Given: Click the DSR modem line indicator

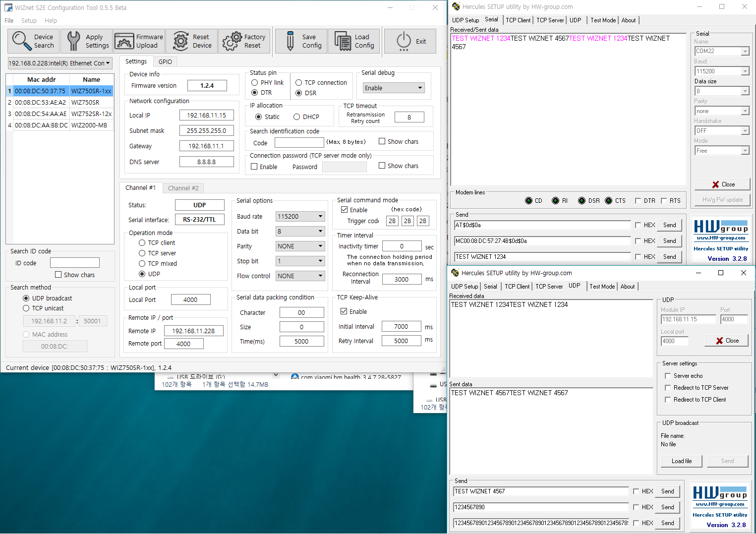Looking at the screenshot, I should [x=582, y=201].
